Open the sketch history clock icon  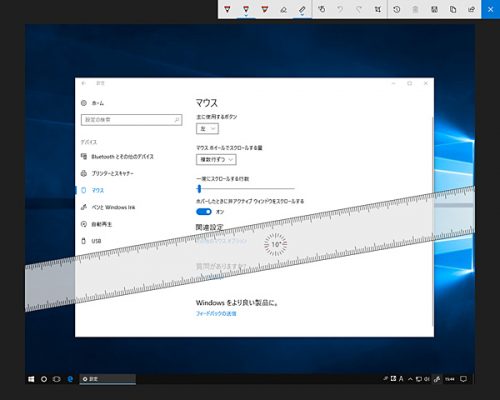[x=397, y=9]
